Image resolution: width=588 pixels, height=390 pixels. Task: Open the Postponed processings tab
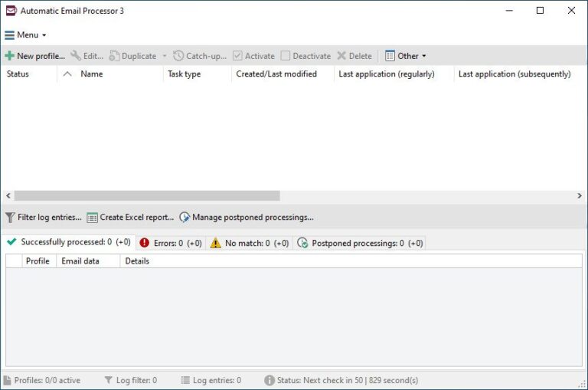click(x=359, y=243)
